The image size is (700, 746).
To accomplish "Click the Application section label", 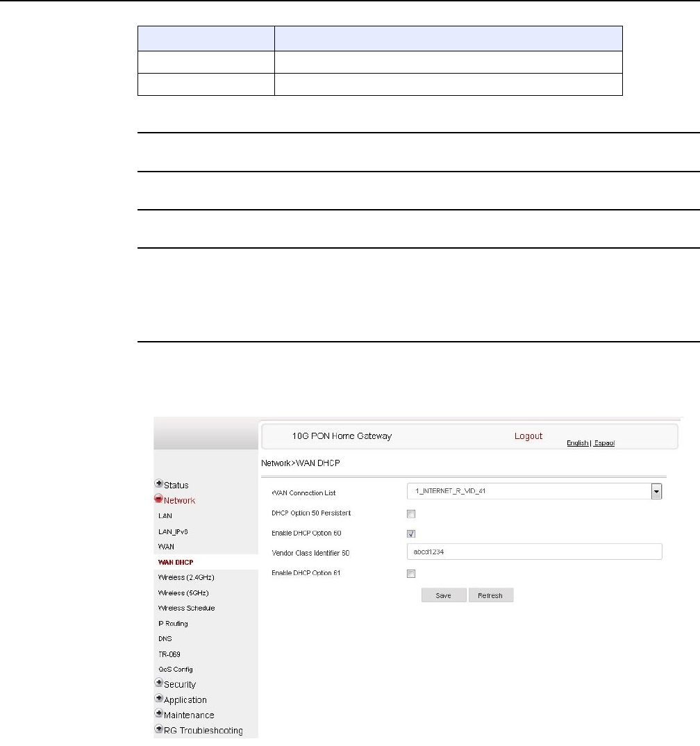I will pyautogui.click(x=185, y=700).
